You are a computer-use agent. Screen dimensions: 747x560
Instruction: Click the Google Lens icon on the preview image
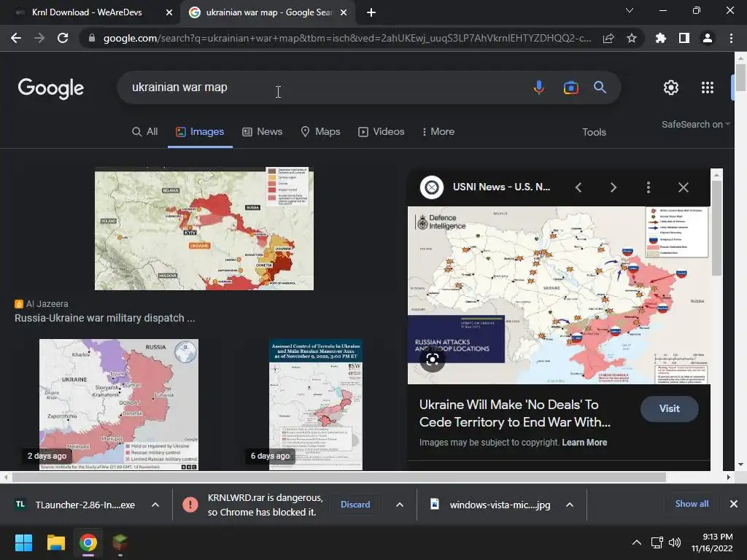433,359
